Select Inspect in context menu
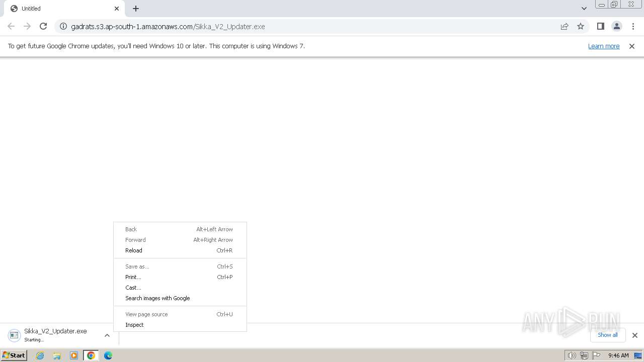644x362 pixels. 180,325
